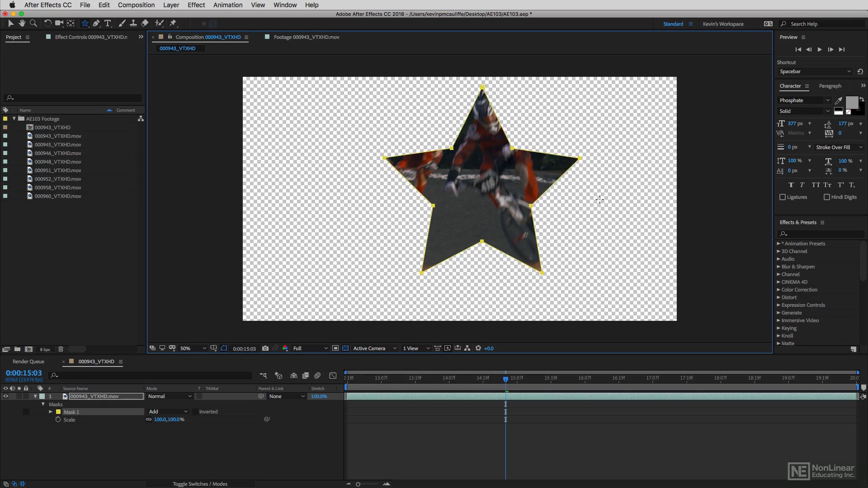
Task: Select the Hand tool
Action: (22, 23)
